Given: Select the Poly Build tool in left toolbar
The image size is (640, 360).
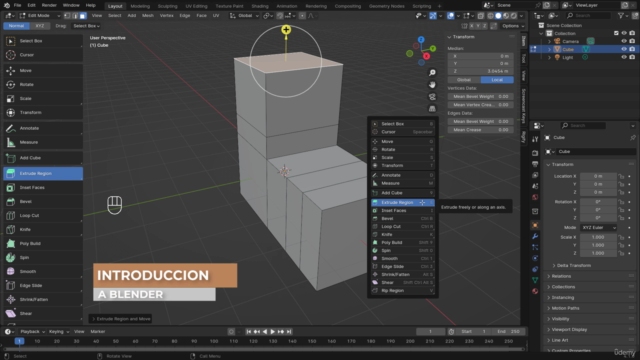Looking at the screenshot, I should pyautogui.click(x=43, y=243).
